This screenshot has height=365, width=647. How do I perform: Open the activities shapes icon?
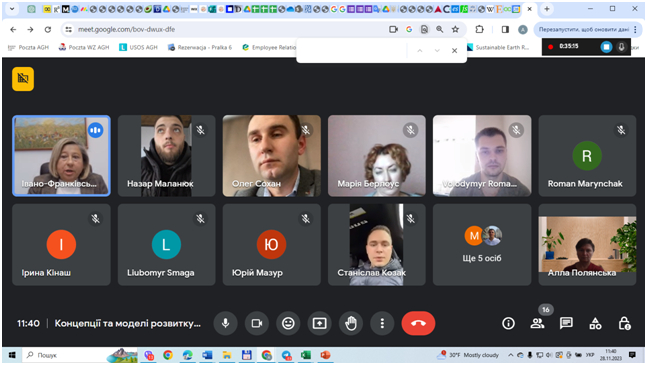coord(595,323)
